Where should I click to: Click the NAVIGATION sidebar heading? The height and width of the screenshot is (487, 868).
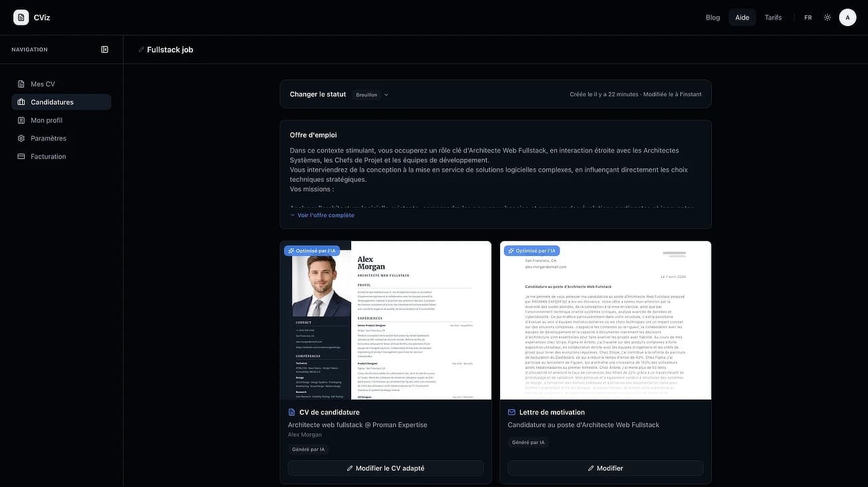(29, 49)
